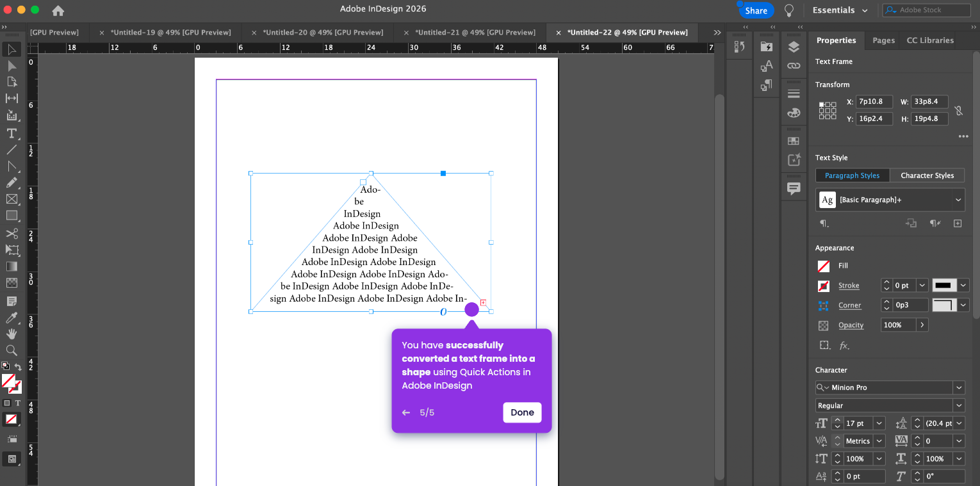Set formatting affects text
This screenshot has width=980, height=486.
[18, 403]
